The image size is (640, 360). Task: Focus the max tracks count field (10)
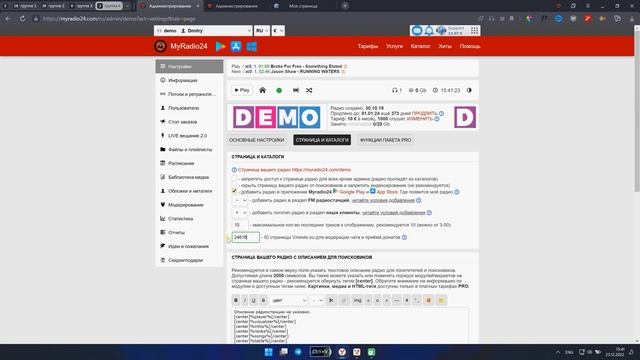[240, 225]
